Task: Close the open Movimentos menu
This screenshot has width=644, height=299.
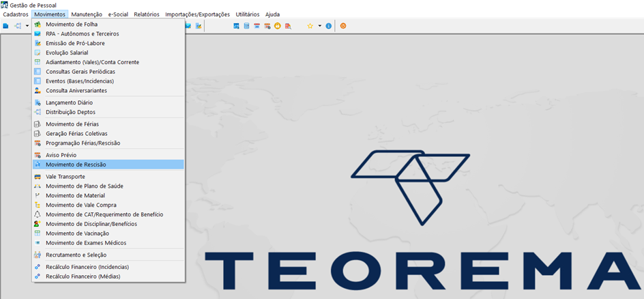Action: [50, 14]
